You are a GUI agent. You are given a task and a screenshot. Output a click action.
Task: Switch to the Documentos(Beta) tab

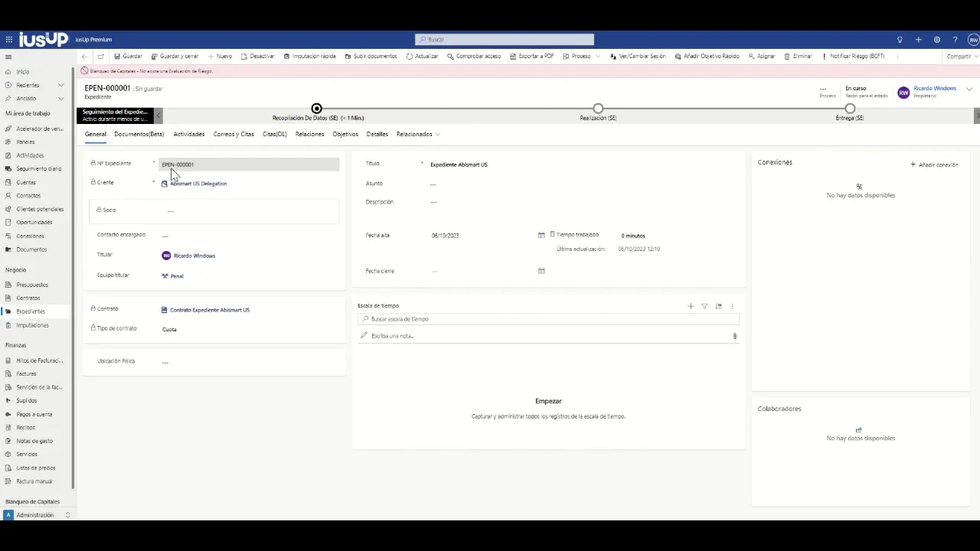(139, 135)
